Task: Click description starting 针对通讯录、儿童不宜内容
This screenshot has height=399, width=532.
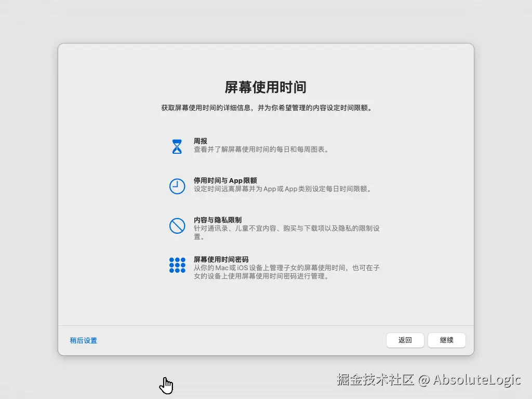Action: click(x=287, y=232)
